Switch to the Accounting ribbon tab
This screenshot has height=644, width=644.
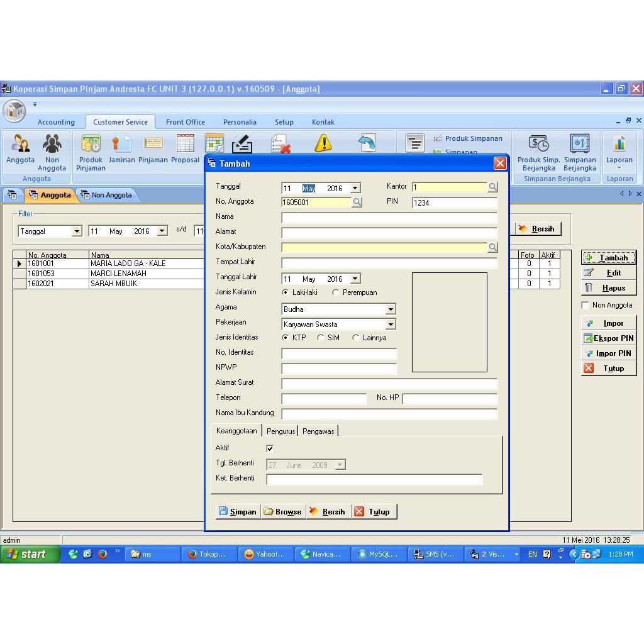point(56,122)
